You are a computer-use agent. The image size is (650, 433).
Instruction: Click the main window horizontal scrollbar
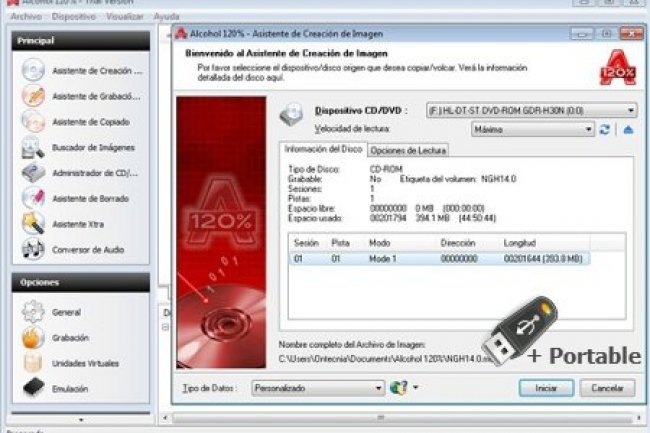click(401, 418)
